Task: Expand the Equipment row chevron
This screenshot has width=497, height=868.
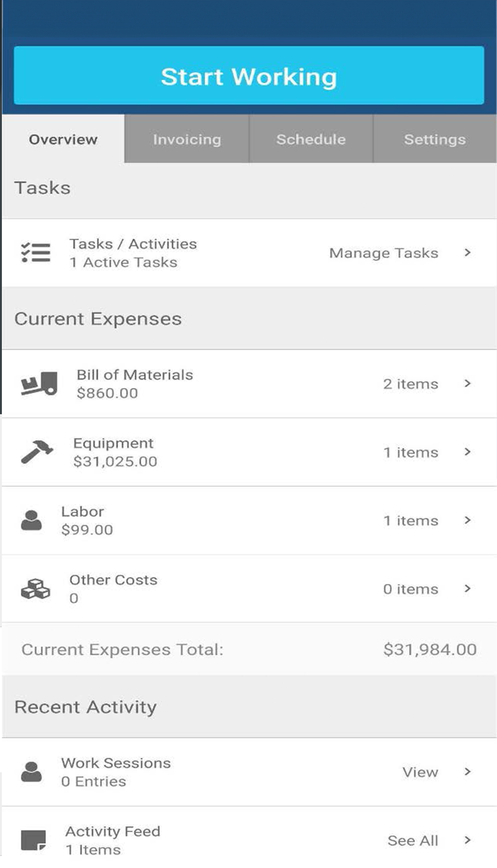Action: coord(468,452)
